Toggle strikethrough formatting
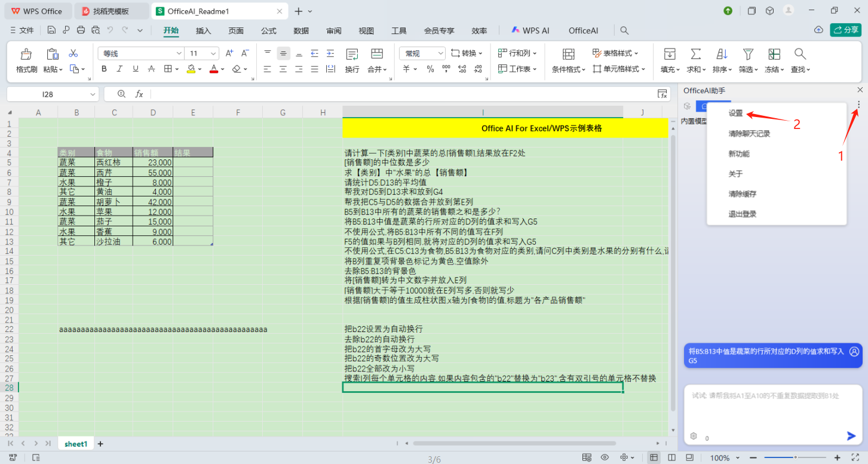The image size is (868, 464). pos(152,69)
